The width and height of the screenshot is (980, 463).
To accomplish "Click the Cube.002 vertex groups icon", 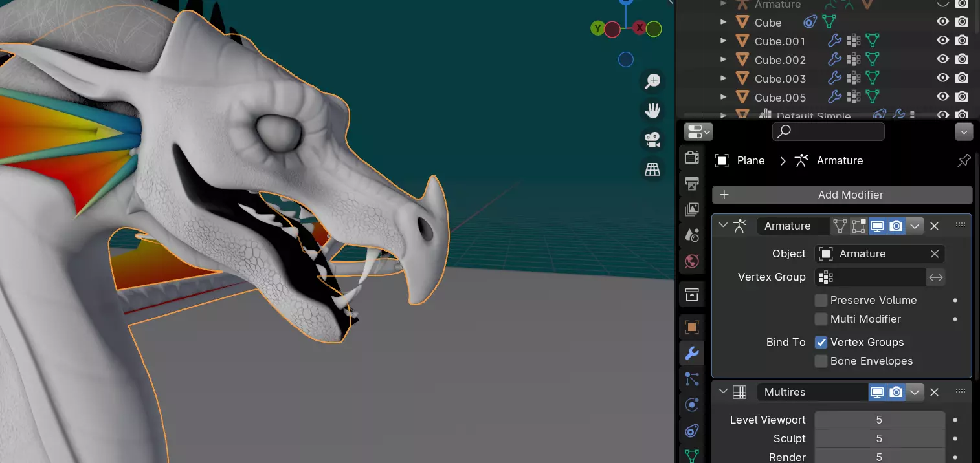I will tap(854, 60).
